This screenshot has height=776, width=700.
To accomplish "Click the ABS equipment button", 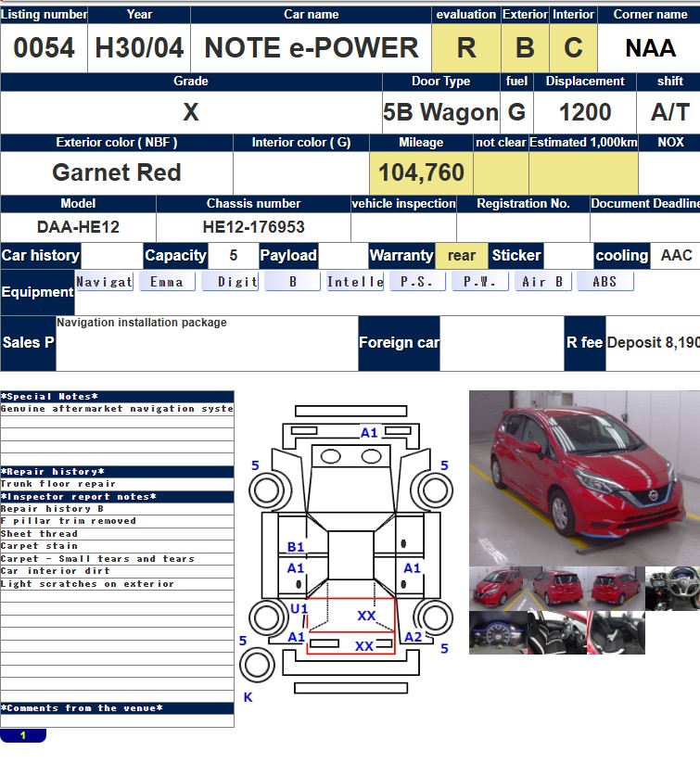I will click(605, 282).
